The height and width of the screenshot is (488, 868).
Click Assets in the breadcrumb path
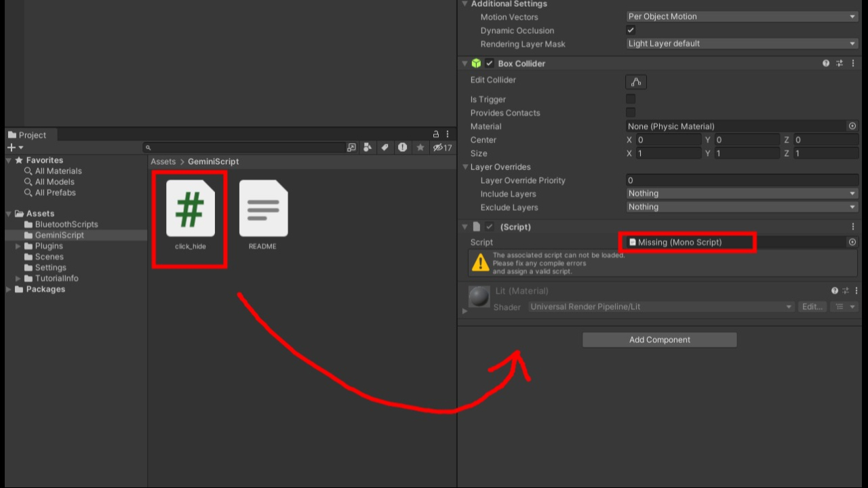163,162
